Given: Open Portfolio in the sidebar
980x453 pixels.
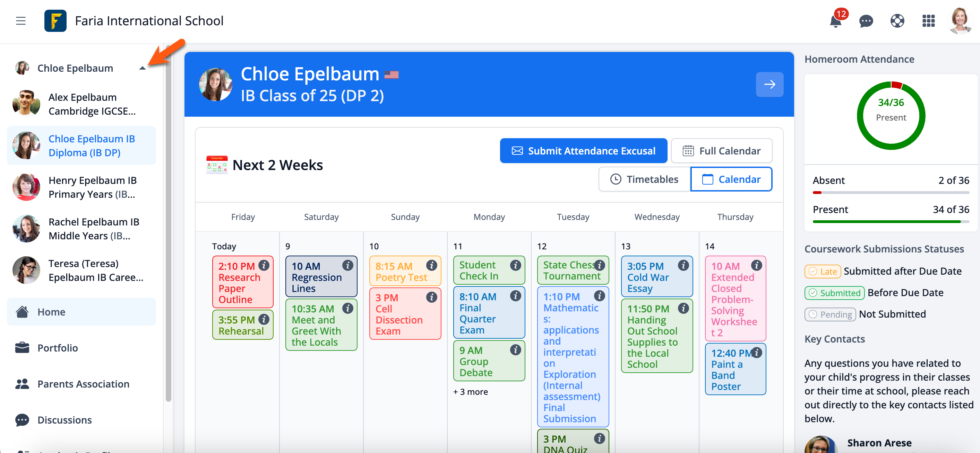Looking at the screenshot, I should point(58,348).
